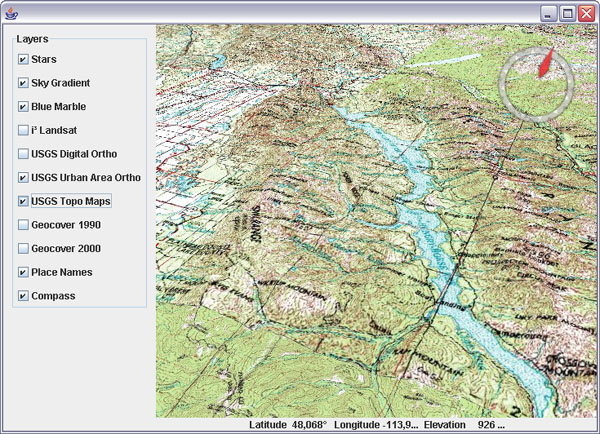Click the Latitude readout in status bar

(289, 425)
